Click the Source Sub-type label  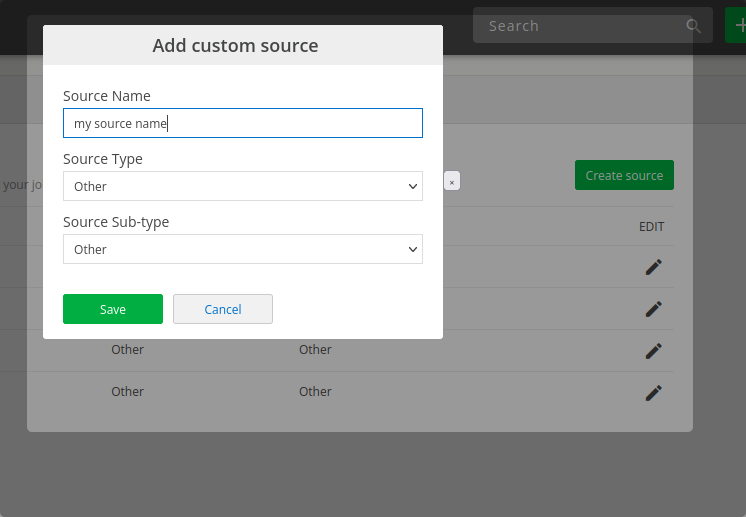(x=116, y=222)
